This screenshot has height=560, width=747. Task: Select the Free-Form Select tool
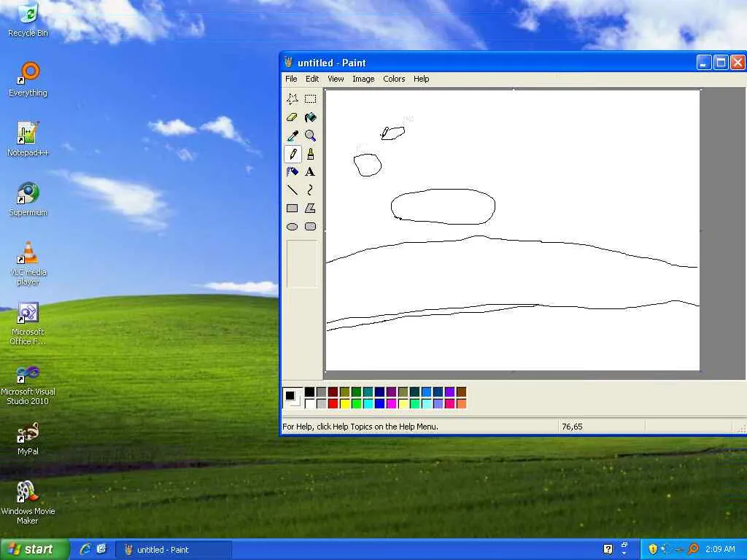click(x=293, y=98)
